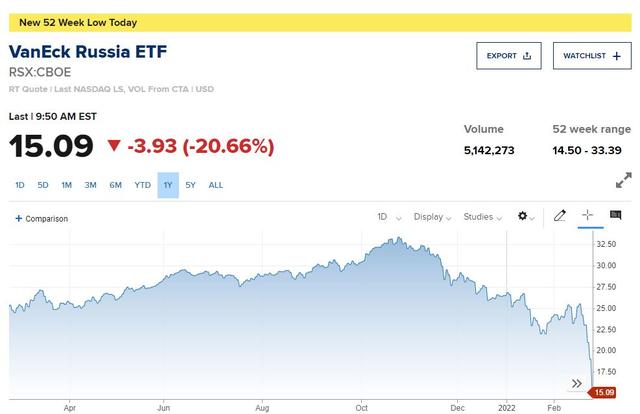Image resolution: width=640 pixels, height=414 pixels.
Task: Open the chart comment flag icon
Action: pos(615,216)
